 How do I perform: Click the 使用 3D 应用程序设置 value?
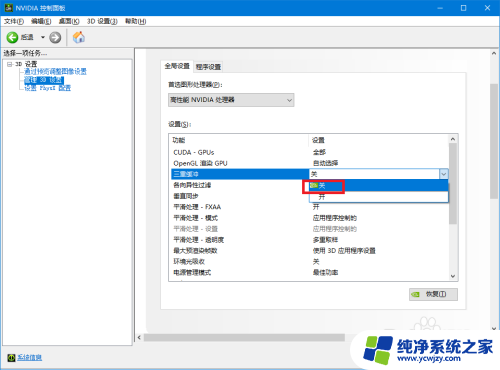click(x=344, y=251)
